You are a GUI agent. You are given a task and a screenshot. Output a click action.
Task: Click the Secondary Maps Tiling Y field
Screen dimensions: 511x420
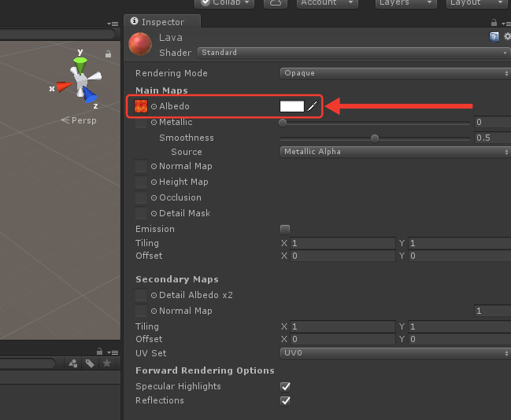(460, 326)
